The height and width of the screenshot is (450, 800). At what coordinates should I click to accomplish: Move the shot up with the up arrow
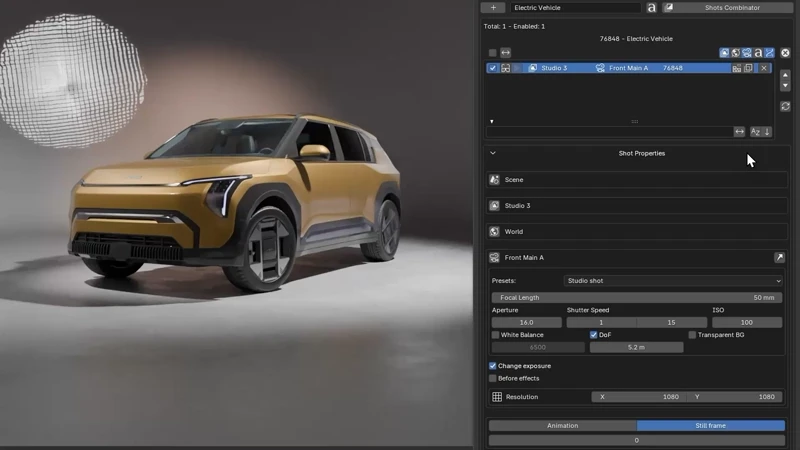[785, 75]
